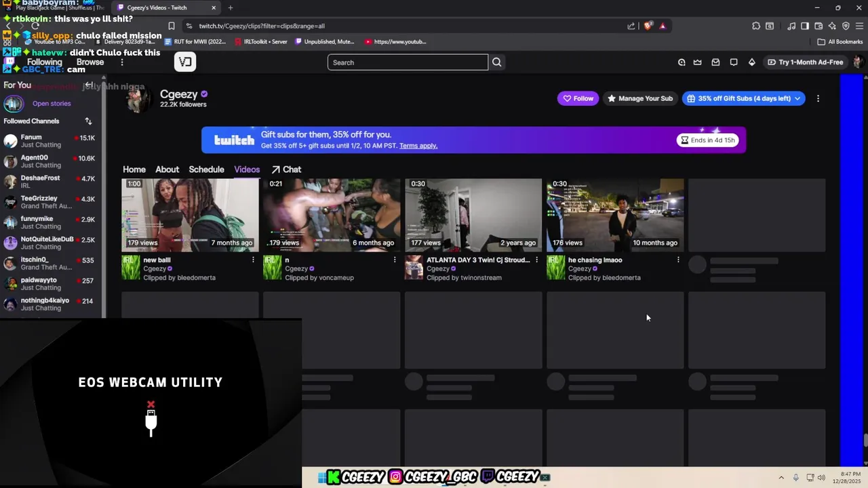This screenshot has width=868, height=488.
Task: Switch to 'Cgeezy's Videos - Twitch' browser tab
Action: 166,8
